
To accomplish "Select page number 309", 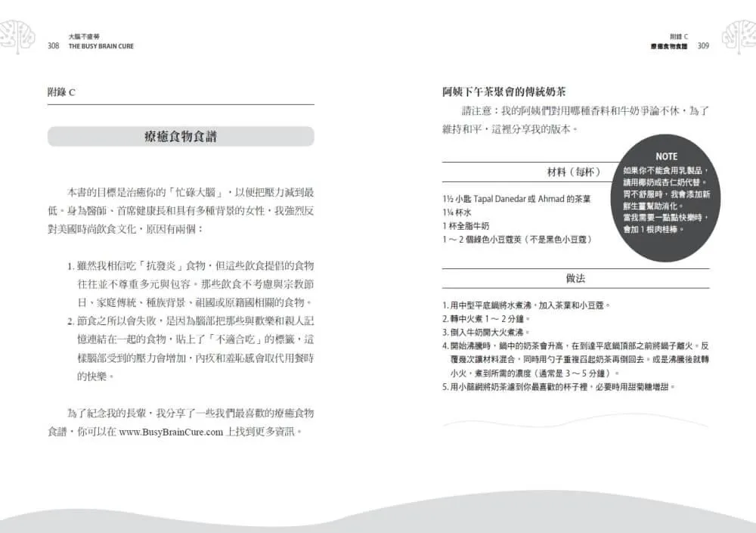I will 703,46.
